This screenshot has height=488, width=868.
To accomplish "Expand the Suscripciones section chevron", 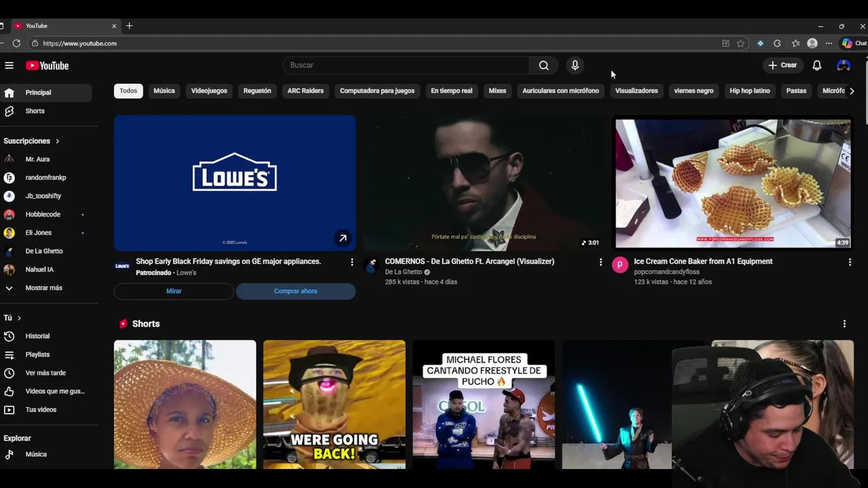I will [x=58, y=141].
